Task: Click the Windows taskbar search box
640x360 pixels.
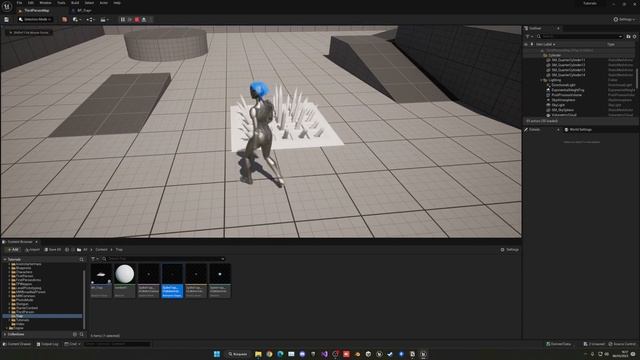Action: click(237, 354)
